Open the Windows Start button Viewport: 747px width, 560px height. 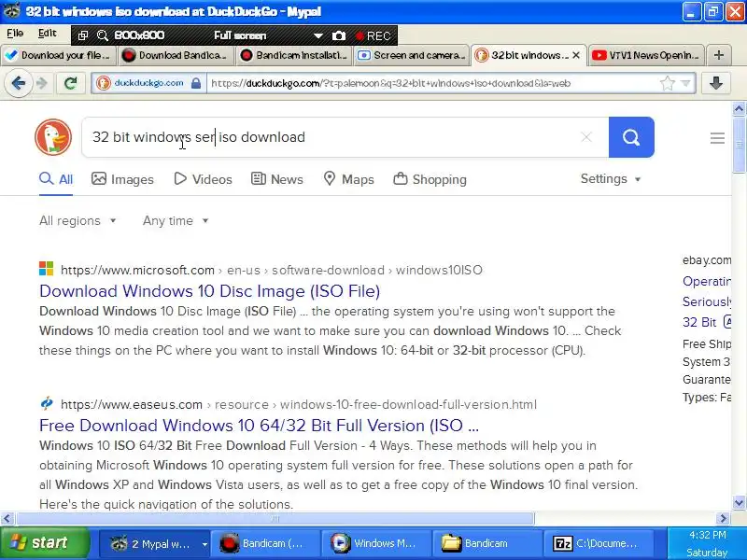[x=45, y=543]
